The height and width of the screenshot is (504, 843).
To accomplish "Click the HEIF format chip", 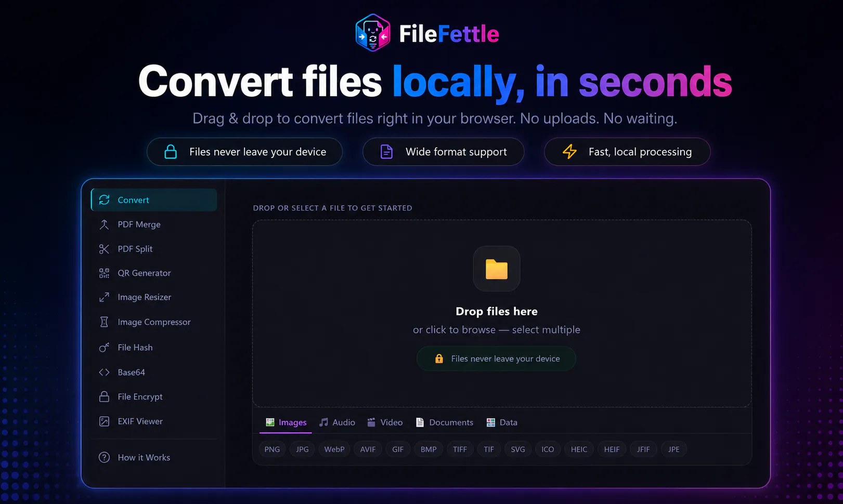I will coord(612,449).
